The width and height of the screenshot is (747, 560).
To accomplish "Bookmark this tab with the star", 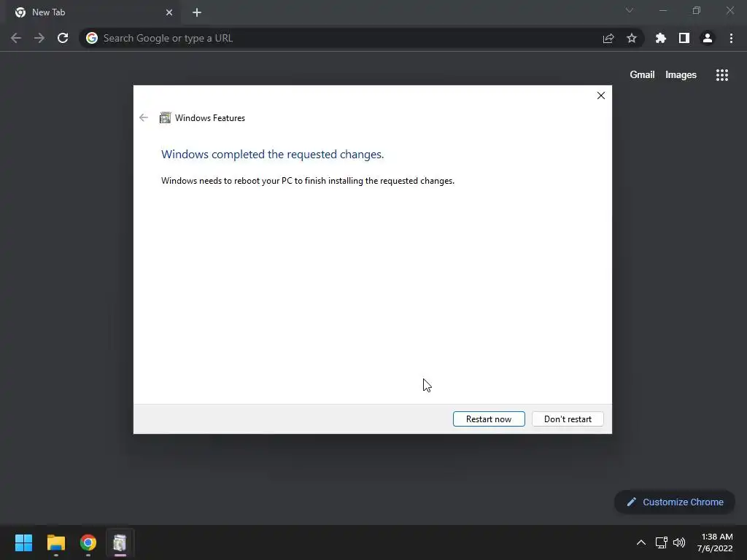I will point(631,38).
